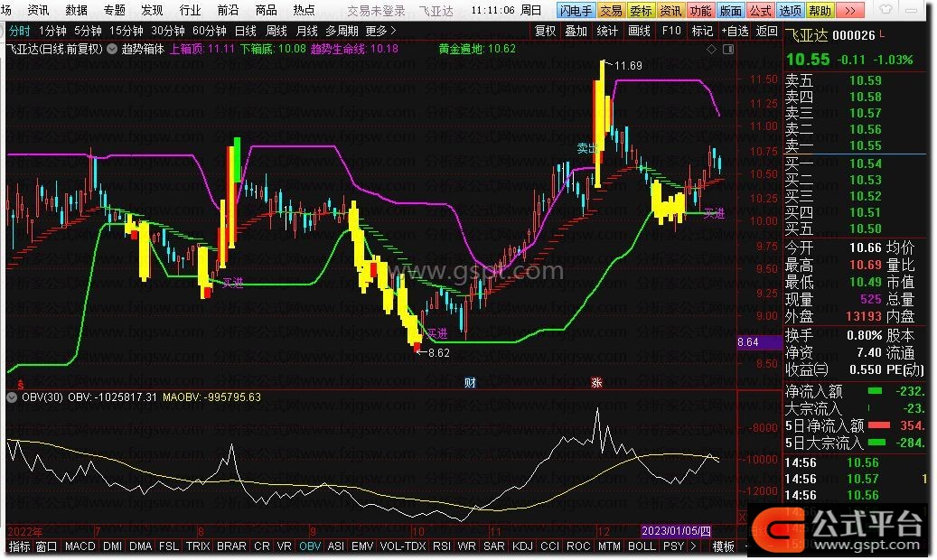Open the 公式 formula button

coord(760,11)
